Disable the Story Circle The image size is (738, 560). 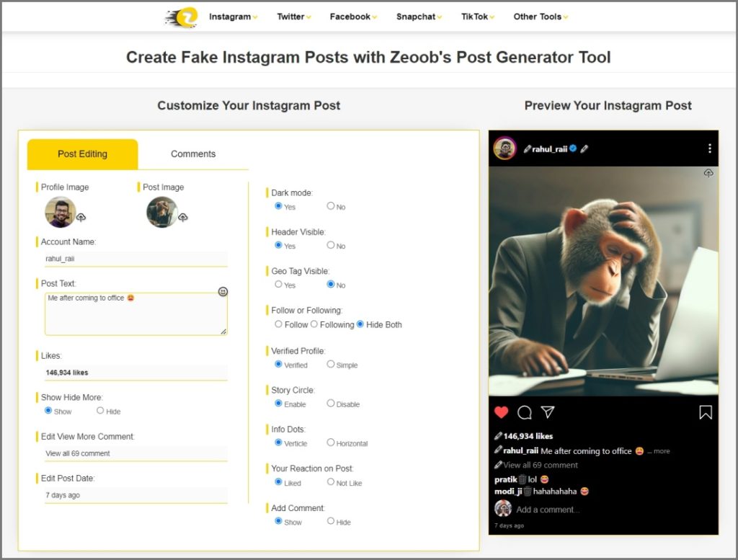click(330, 404)
